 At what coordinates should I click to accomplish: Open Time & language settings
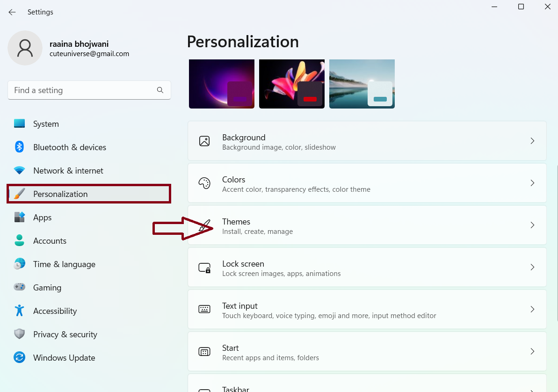coord(64,264)
